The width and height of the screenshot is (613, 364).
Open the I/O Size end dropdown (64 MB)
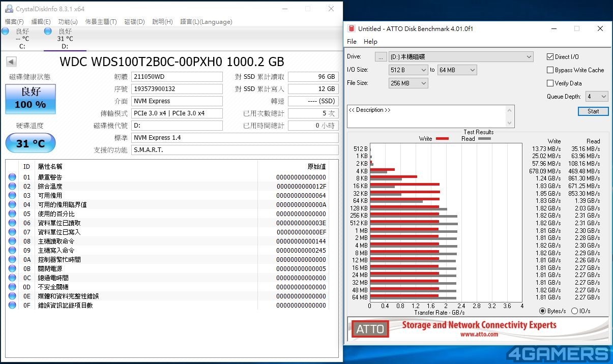point(457,70)
